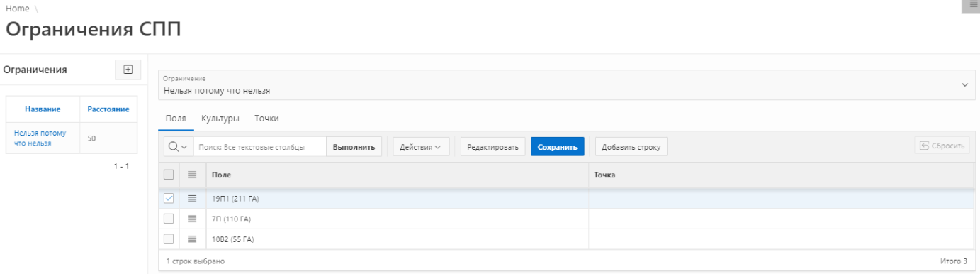Click the magnifier search column selector

point(178,147)
